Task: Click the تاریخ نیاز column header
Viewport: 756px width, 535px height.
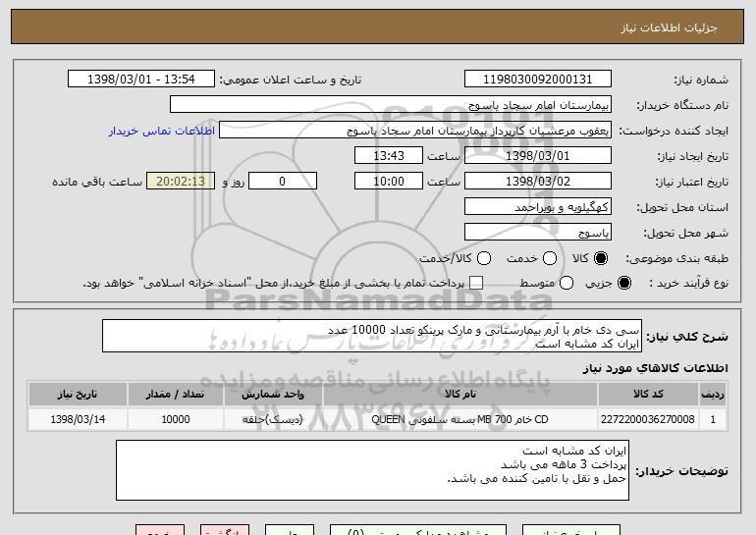Action: pos(78,395)
